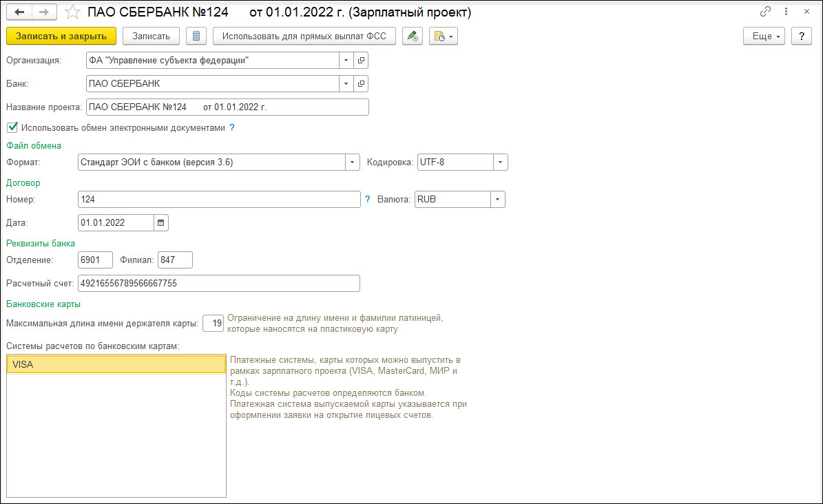Open the document list report icon
Screen dimensions: 823x504
click(196, 36)
